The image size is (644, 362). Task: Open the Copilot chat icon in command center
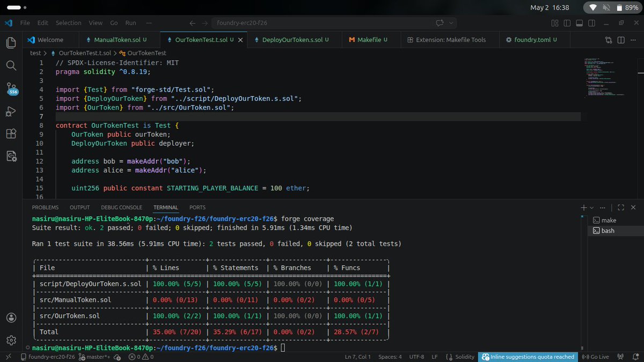(x=440, y=23)
